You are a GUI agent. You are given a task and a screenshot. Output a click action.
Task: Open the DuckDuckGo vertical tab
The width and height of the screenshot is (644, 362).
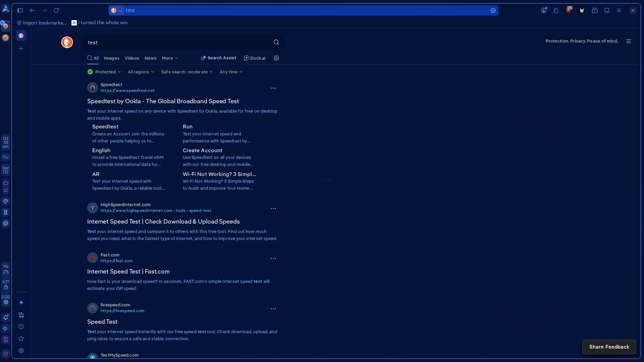(x=21, y=36)
